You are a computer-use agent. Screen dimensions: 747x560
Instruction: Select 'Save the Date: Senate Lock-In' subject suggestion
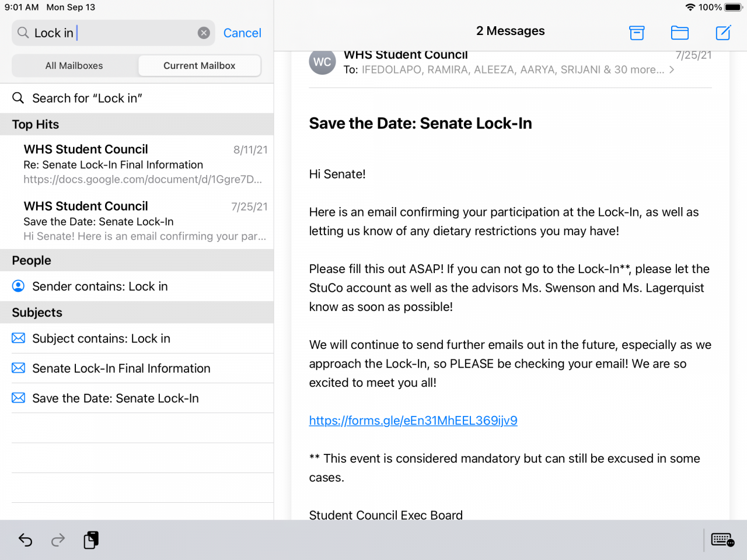[137, 398]
